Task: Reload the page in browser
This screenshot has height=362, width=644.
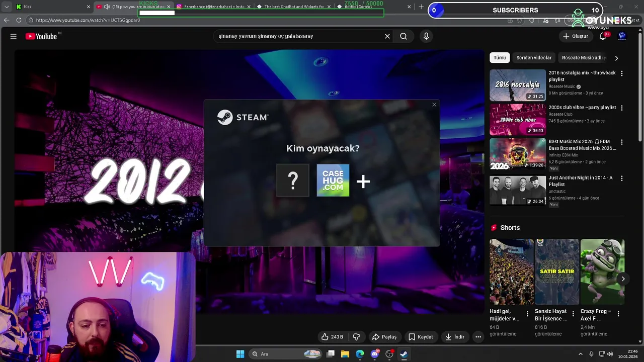Action: pos(19,20)
